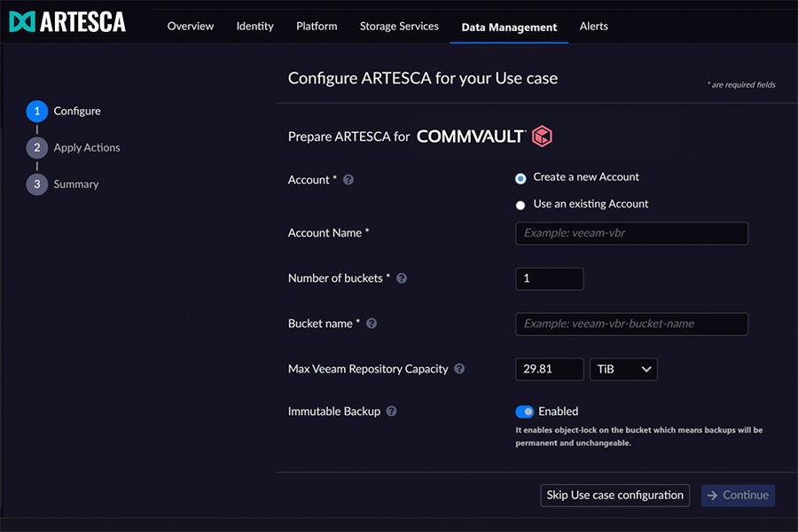Viewport: 798px width, 532px height.
Task: Click the object-lock description text
Action: [x=638, y=436]
